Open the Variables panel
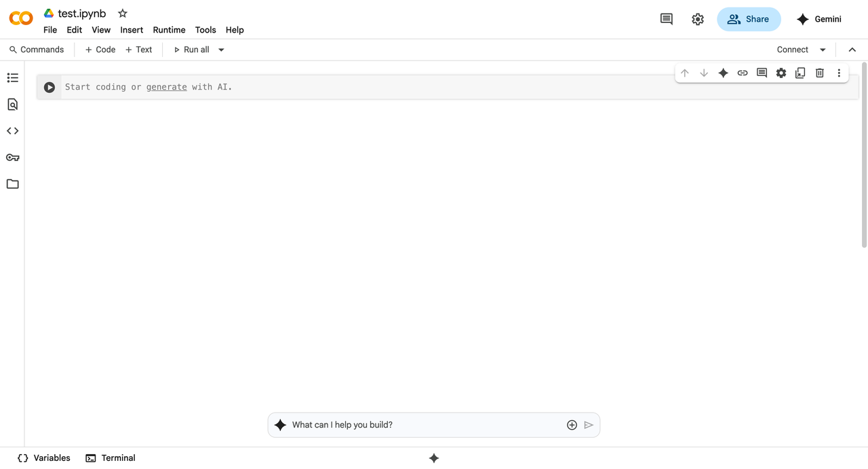This screenshot has width=868, height=469. [x=44, y=458]
